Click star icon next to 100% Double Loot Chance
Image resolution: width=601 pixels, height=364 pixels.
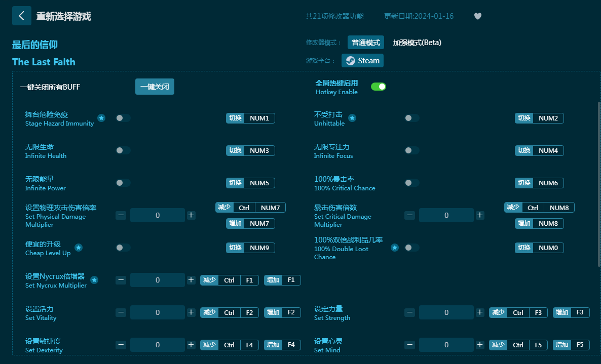pyautogui.click(x=395, y=248)
